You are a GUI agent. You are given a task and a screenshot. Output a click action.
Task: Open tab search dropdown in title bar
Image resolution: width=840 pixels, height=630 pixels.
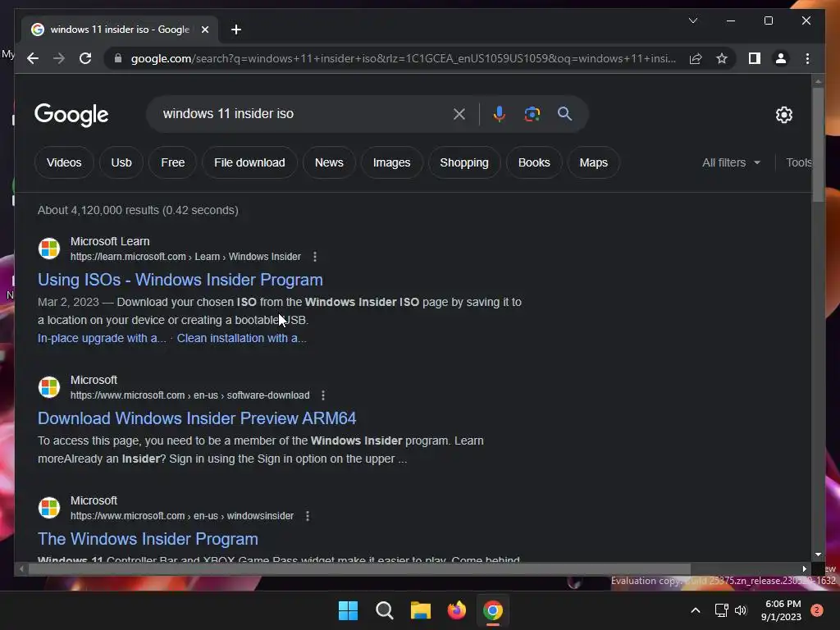pyautogui.click(x=692, y=21)
